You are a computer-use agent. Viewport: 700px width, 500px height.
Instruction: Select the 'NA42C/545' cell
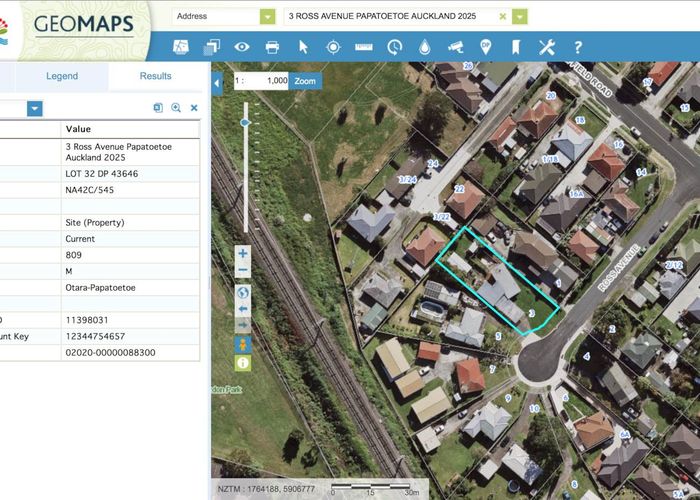[130, 190]
